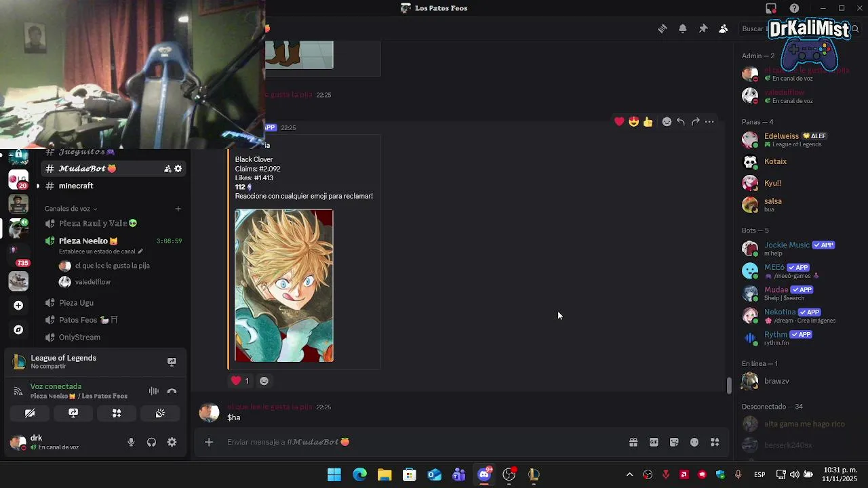
Task: Open more options on message toolbar
Action: coord(709,121)
